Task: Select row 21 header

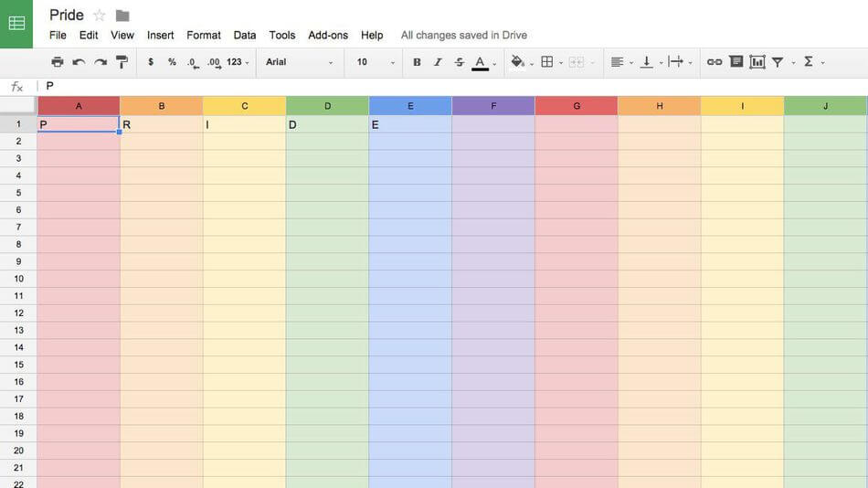Action: click(x=18, y=468)
